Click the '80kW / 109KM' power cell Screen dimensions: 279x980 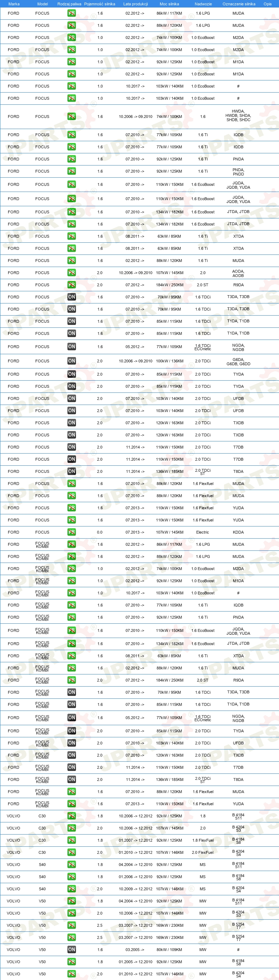click(x=169, y=950)
